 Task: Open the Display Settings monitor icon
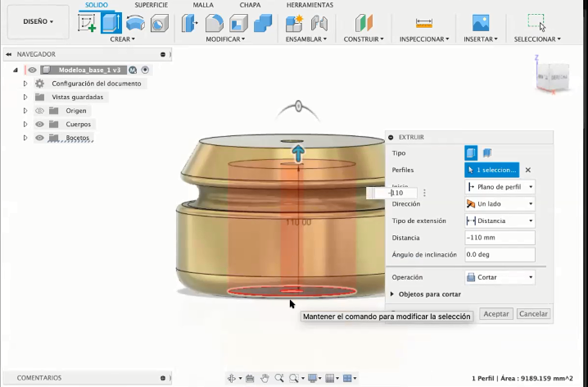pos(314,378)
